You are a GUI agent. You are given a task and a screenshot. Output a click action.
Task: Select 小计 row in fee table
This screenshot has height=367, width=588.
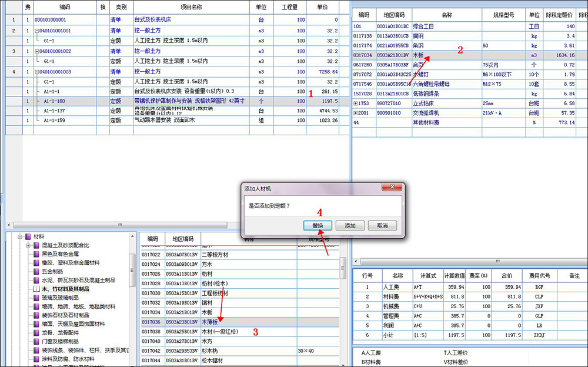coord(470,335)
